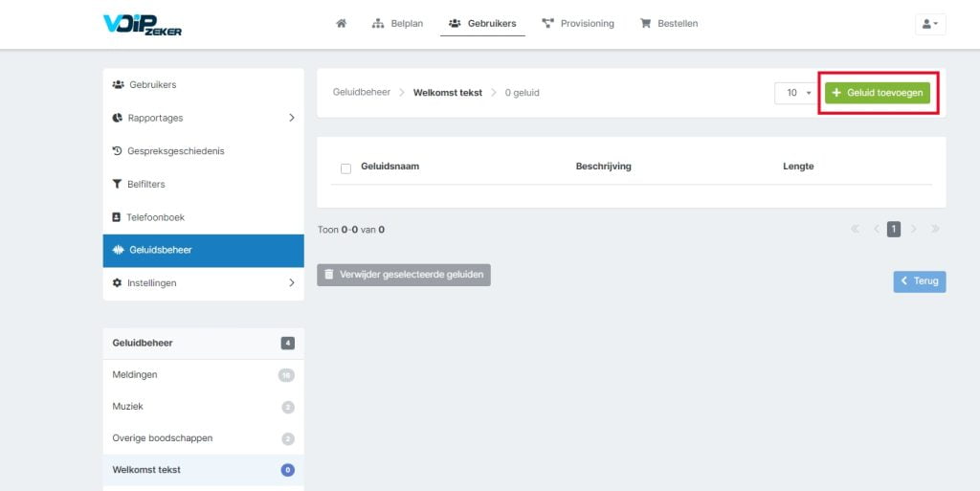Expand the Instellingen submenu chevron
980x491 pixels.
291,283
